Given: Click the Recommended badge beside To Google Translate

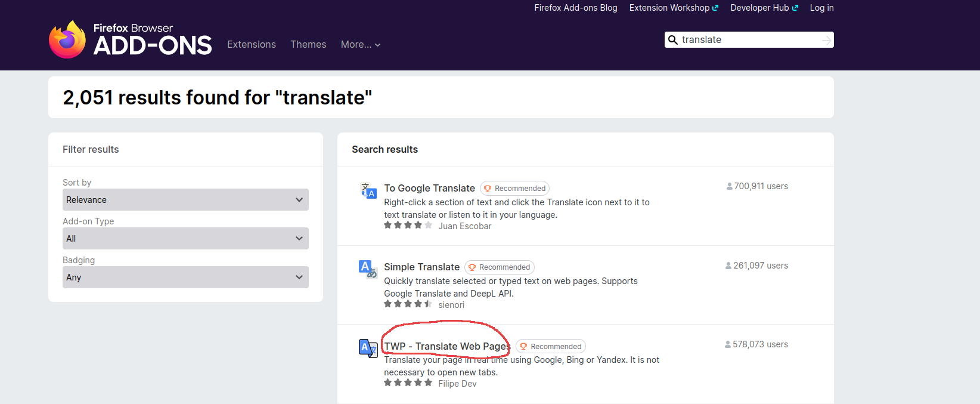Looking at the screenshot, I should pyautogui.click(x=514, y=189).
